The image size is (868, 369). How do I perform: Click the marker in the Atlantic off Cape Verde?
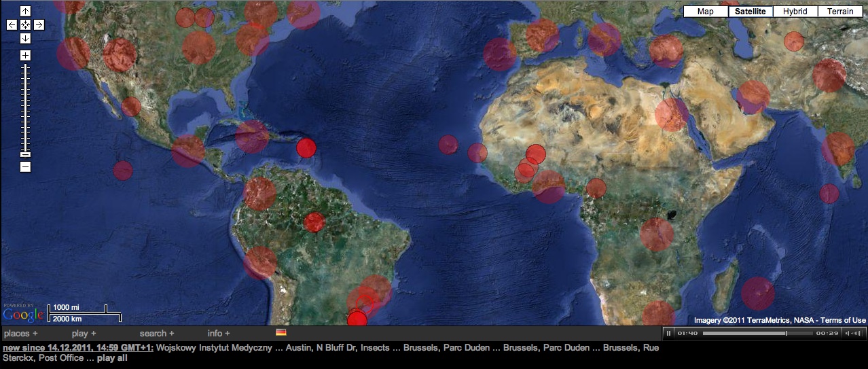448,145
